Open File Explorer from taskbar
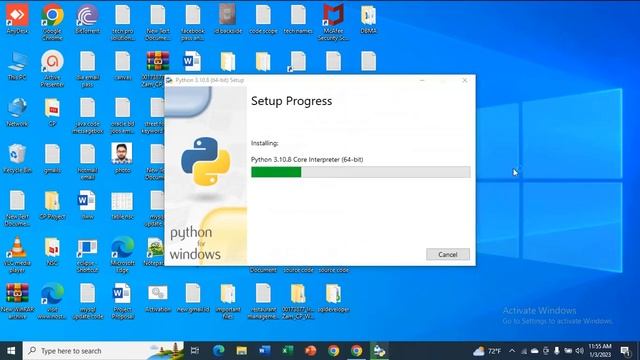 [x=242, y=351]
